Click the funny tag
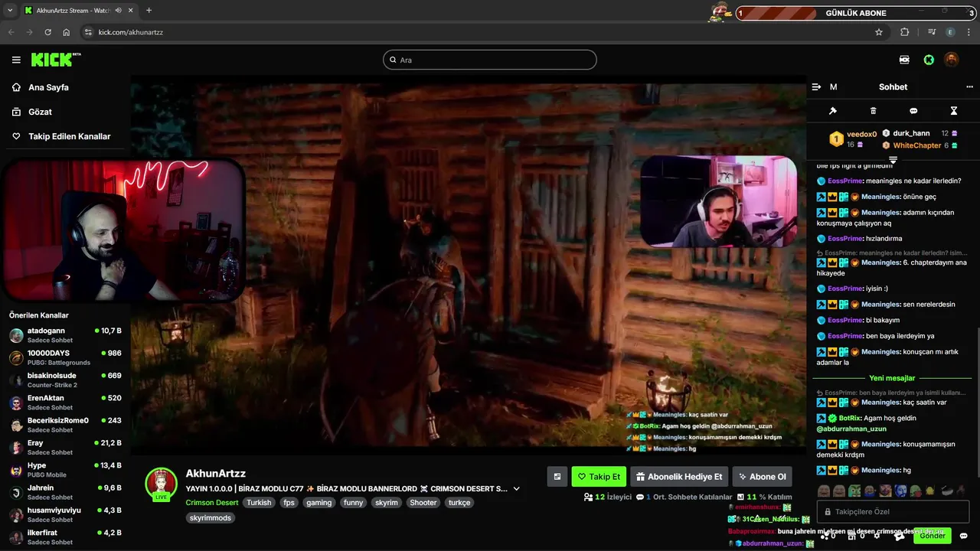This screenshot has width=980, height=551. point(353,503)
